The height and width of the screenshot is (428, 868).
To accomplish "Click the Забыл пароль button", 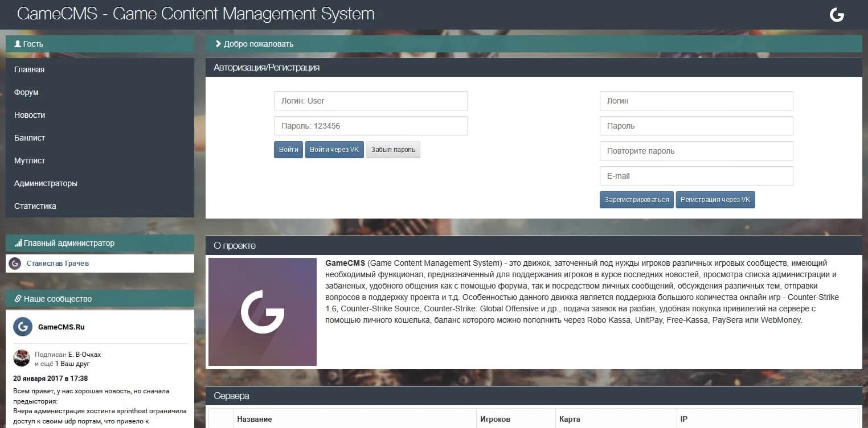I will click(x=393, y=150).
